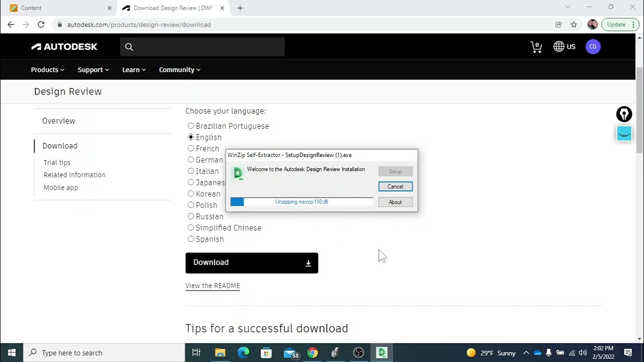The width and height of the screenshot is (644, 362).
Task: Open Trial tips sidebar link
Action: click(x=57, y=163)
